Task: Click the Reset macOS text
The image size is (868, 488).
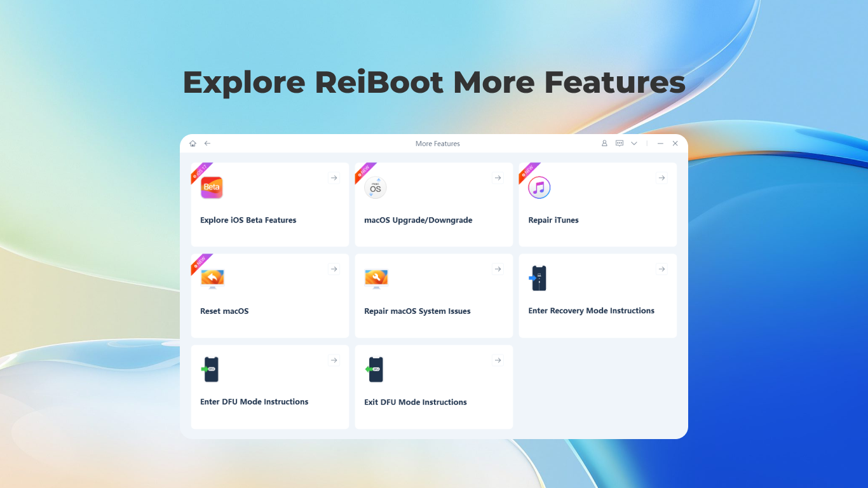Action: tap(224, 311)
